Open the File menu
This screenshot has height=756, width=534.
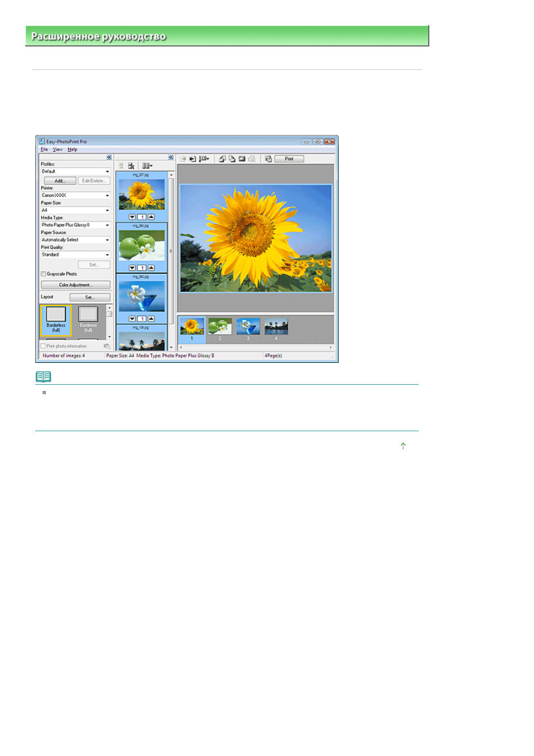coord(44,150)
